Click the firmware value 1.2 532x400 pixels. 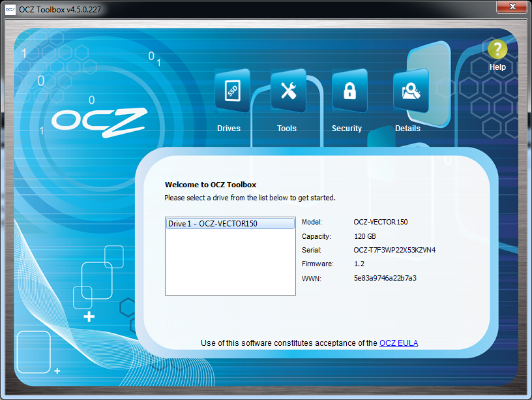359,264
